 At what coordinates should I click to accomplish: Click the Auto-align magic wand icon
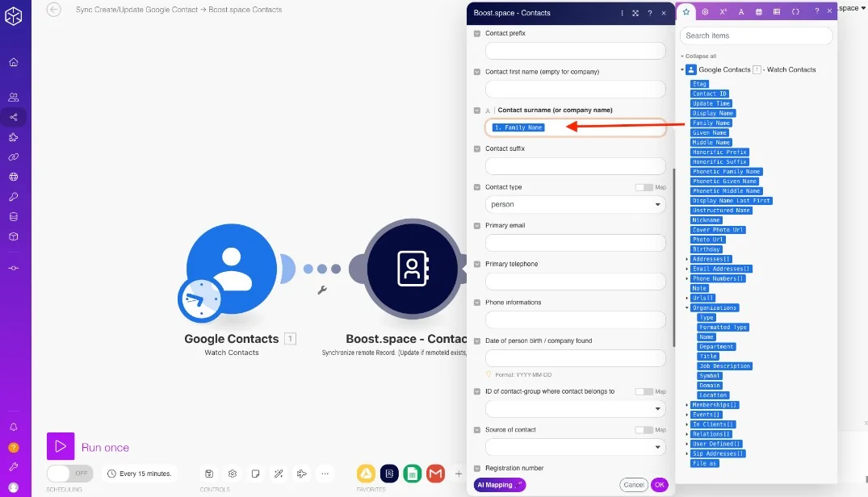click(x=279, y=474)
